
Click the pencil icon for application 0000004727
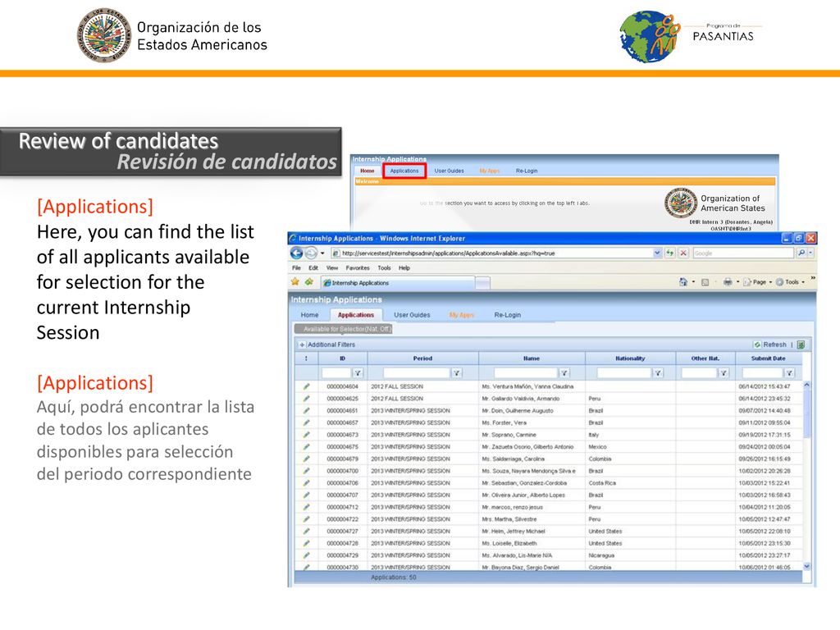coord(307,531)
